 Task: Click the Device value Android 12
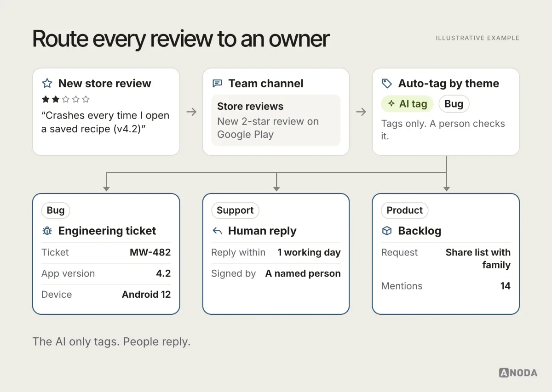pos(146,295)
